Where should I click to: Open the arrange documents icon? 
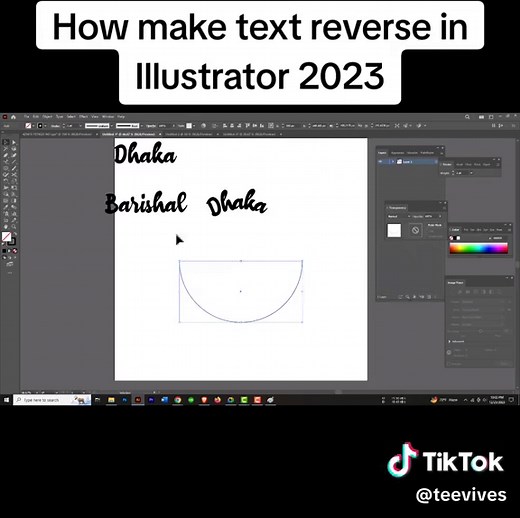pos(481,117)
